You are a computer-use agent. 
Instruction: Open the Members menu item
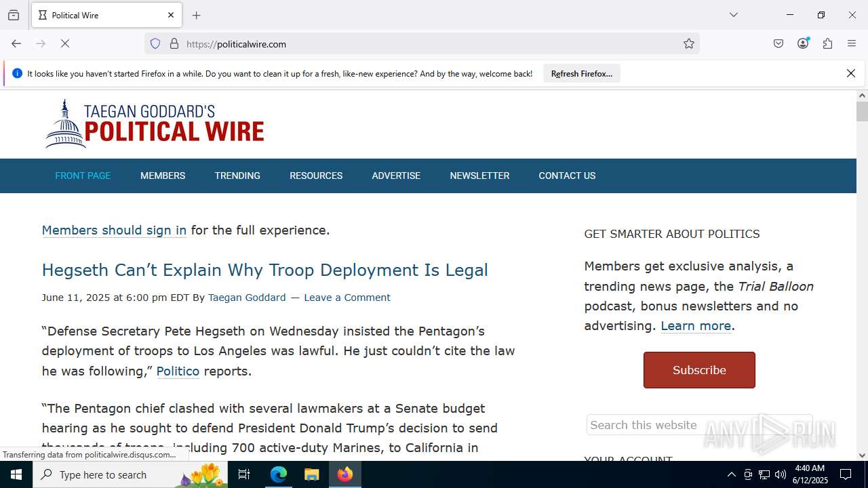tap(163, 176)
